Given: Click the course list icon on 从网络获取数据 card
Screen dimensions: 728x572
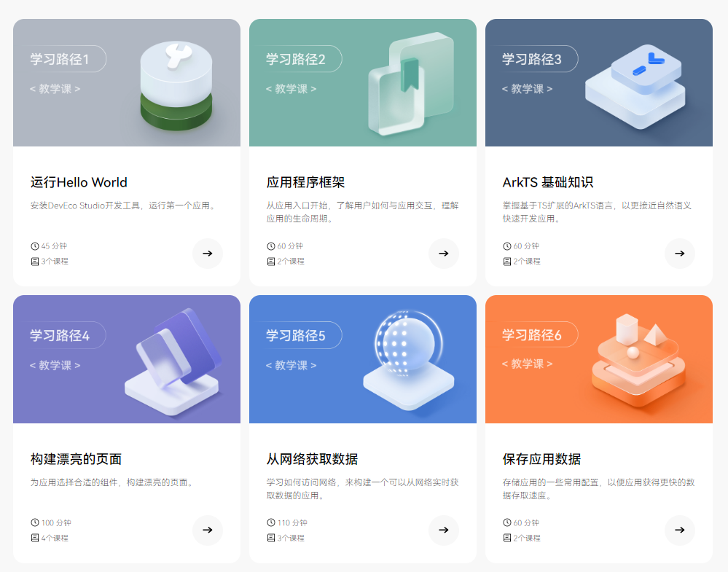Looking at the screenshot, I should point(271,538).
